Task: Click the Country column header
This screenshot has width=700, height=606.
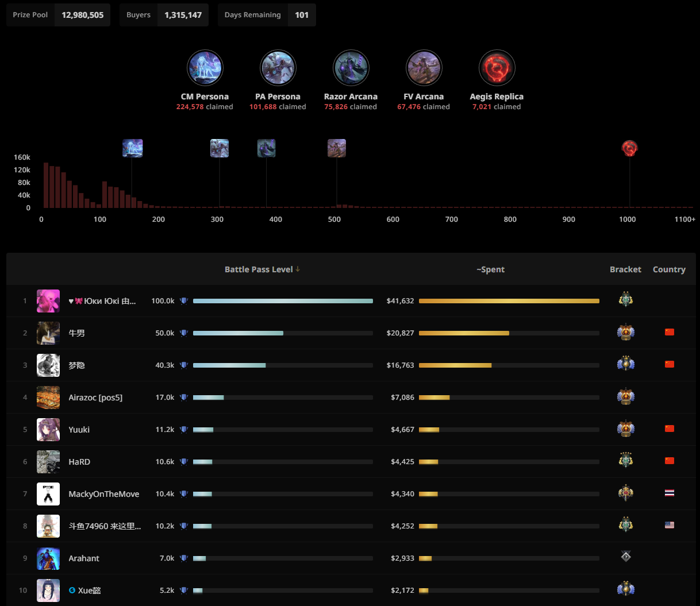Action: pos(669,269)
